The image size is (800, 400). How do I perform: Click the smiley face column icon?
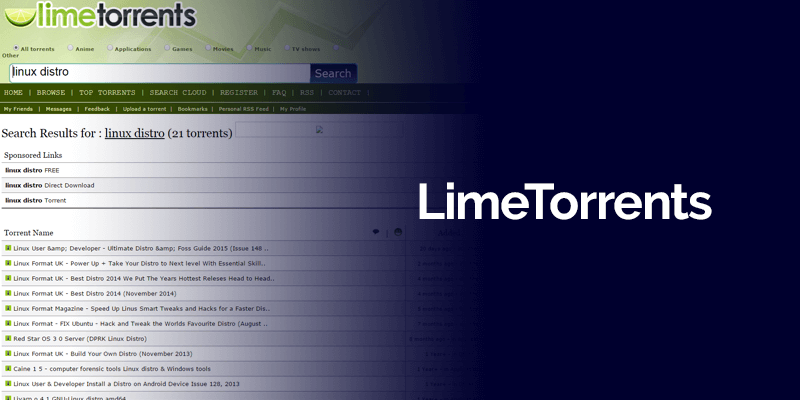pyautogui.click(x=398, y=232)
